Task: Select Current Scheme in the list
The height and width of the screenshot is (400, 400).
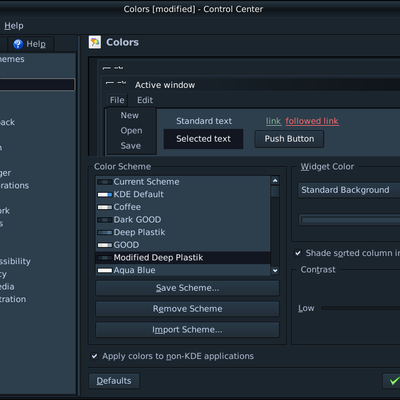Action: pyautogui.click(x=183, y=182)
